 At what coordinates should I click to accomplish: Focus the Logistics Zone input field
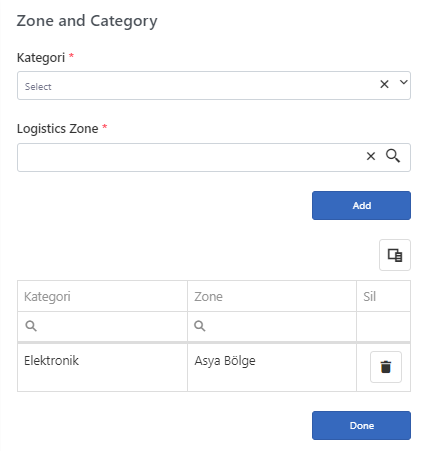coord(190,157)
